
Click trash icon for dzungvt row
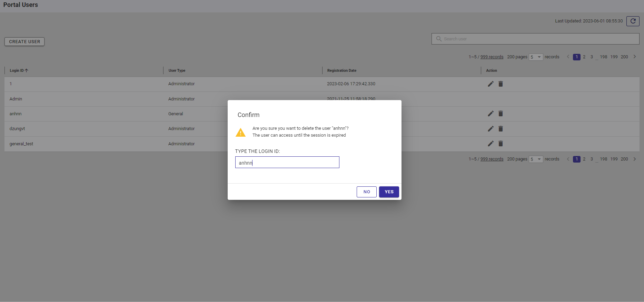pos(501,129)
